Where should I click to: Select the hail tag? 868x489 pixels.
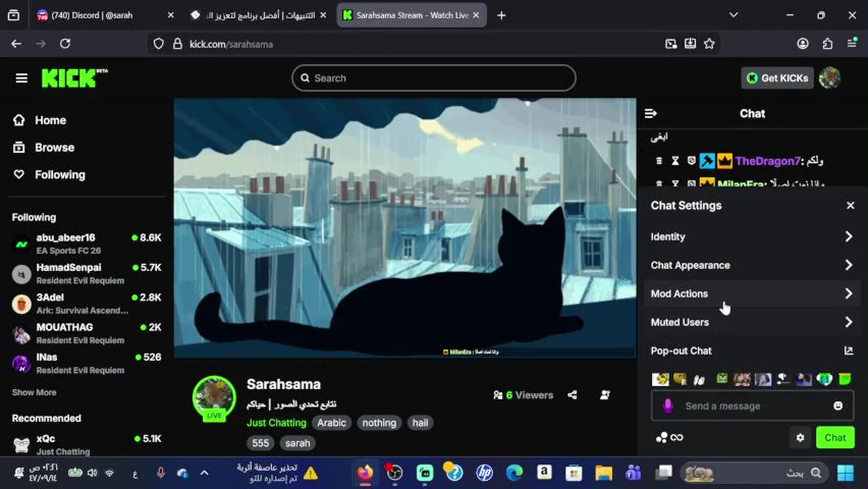[420, 422]
